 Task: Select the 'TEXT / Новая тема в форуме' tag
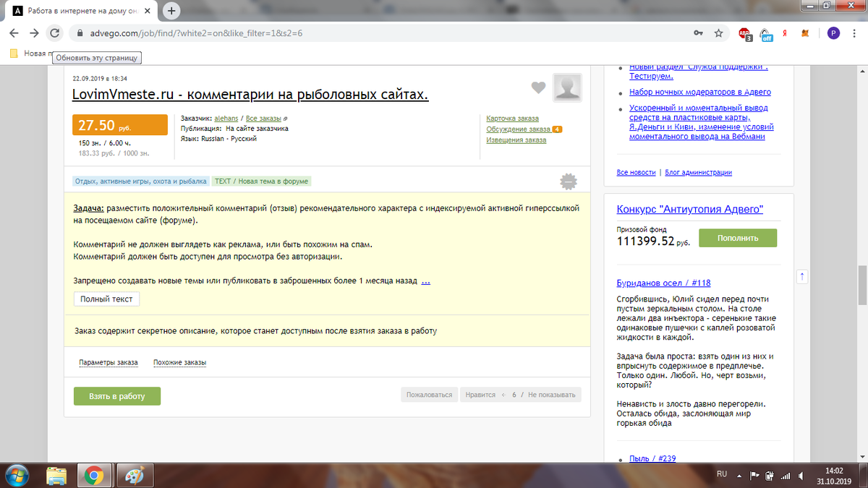[x=262, y=181]
